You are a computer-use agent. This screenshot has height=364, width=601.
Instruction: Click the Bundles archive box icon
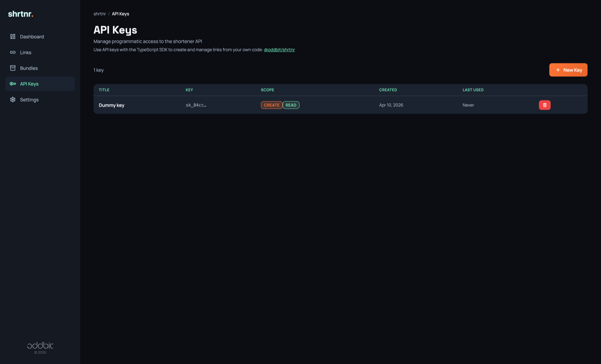coord(13,68)
